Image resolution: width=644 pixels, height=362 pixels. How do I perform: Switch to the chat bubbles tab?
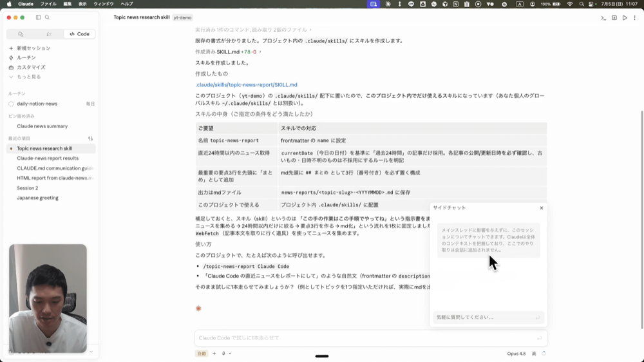pyautogui.click(x=21, y=34)
